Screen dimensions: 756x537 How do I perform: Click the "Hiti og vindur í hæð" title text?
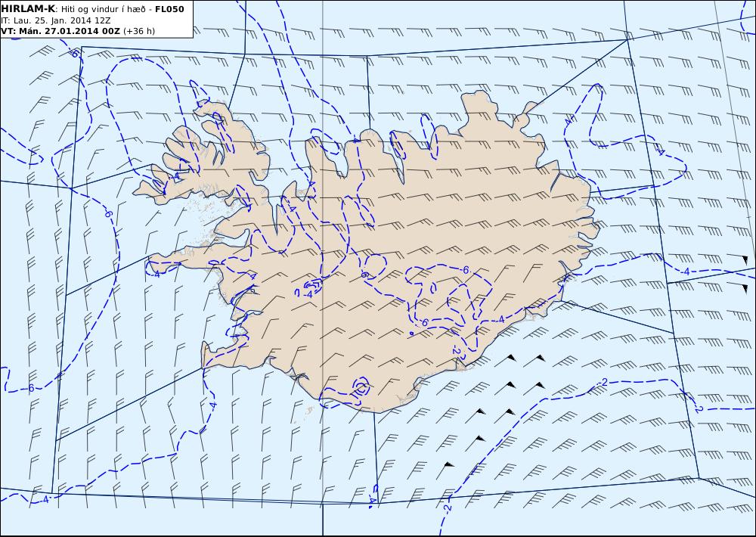click(x=103, y=9)
